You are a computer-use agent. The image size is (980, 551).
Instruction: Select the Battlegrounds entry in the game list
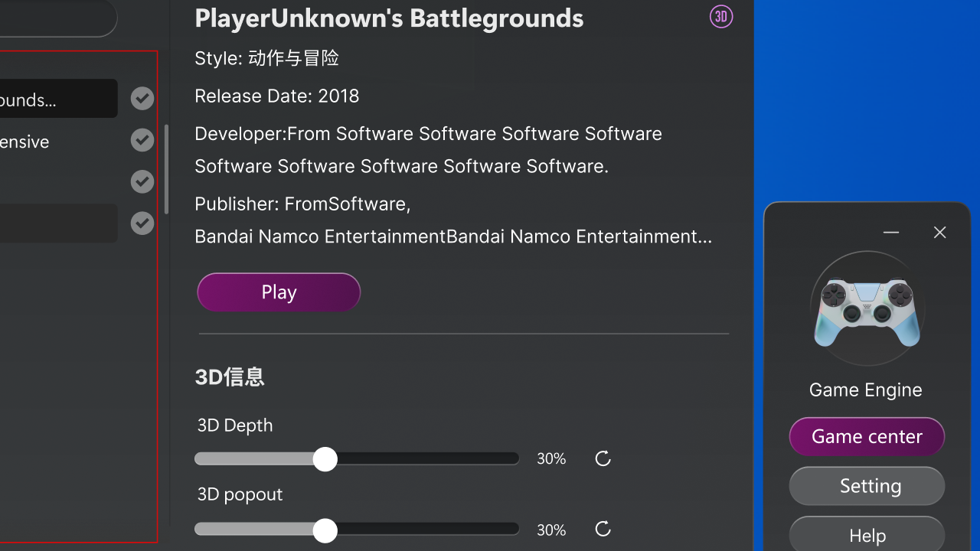pos(54,99)
